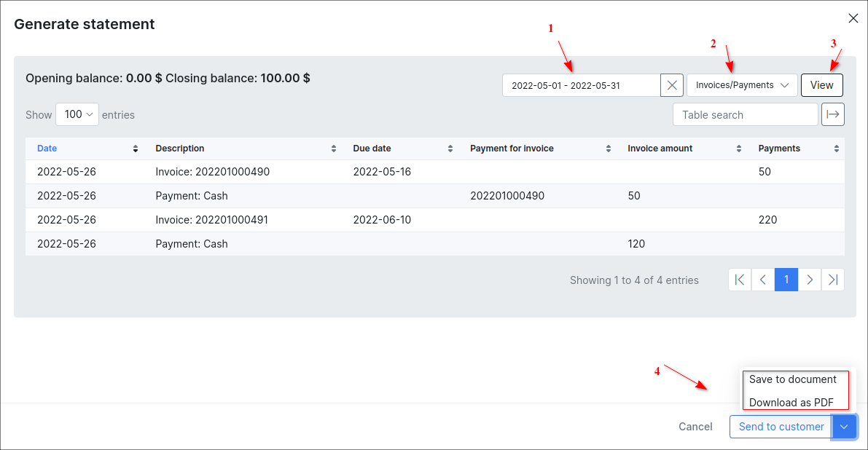
Task: Expand the Show 100 entries dropdown
Action: click(x=77, y=114)
